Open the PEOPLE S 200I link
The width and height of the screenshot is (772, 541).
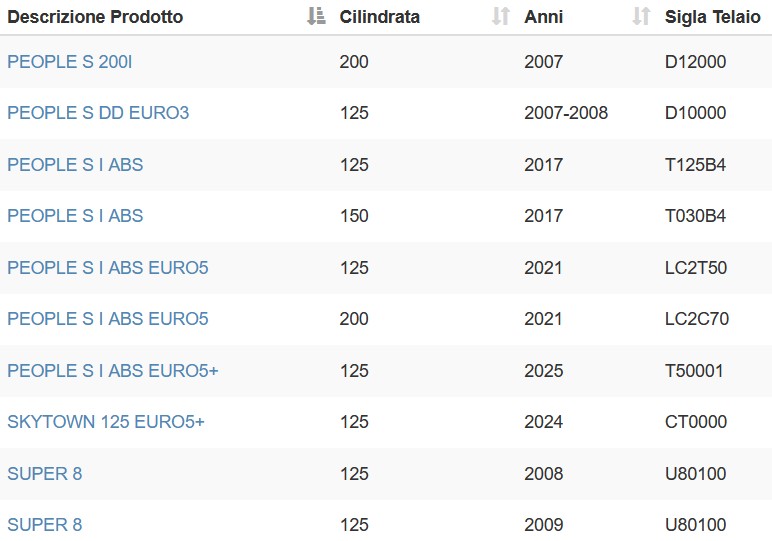pyautogui.click(x=69, y=62)
